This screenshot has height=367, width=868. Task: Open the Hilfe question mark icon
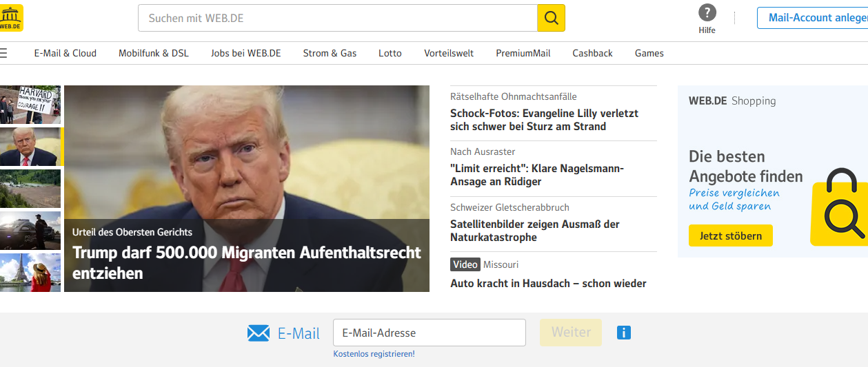tap(707, 12)
